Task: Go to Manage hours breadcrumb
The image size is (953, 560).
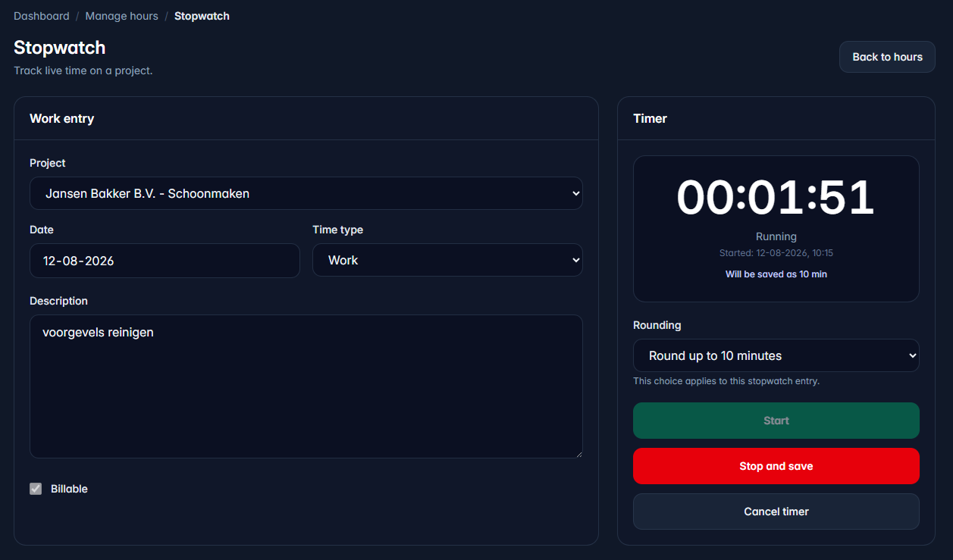Action: pos(121,16)
